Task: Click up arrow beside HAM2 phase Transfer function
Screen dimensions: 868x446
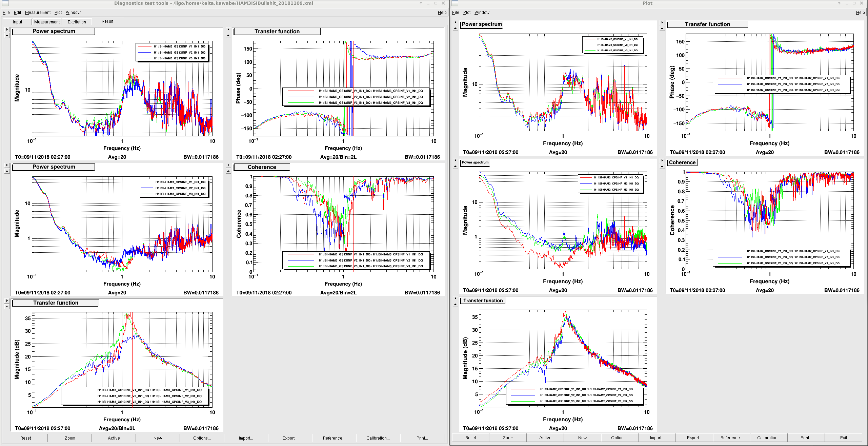Action: (x=662, y=28)
